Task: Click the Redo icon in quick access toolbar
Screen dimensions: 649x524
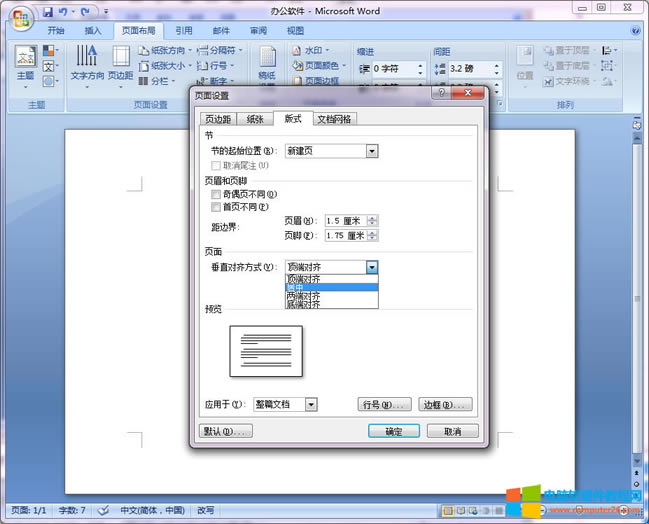Action: pyautogui.click(x=85, y=12)
